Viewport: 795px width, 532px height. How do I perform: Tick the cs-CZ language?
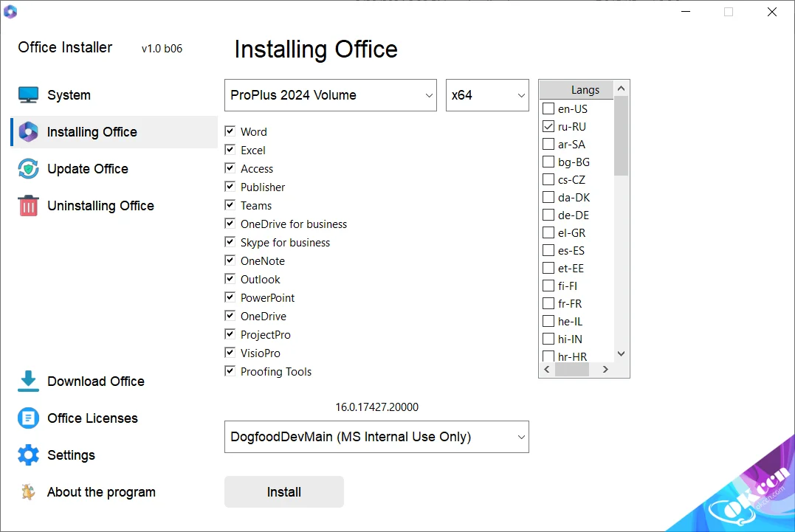coord(548,179)
